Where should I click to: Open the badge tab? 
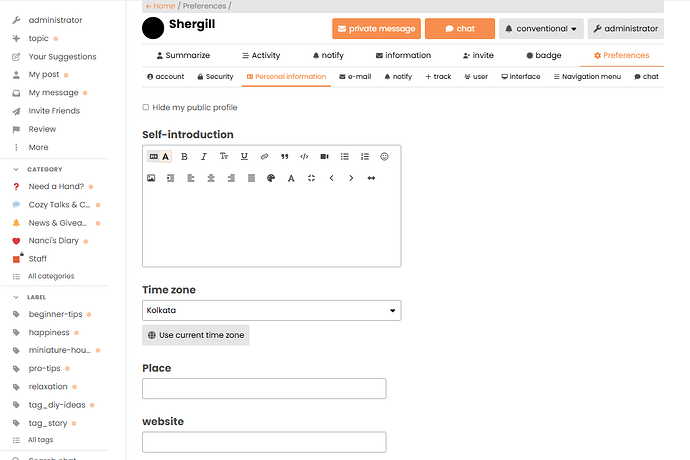tap(544, 56)
